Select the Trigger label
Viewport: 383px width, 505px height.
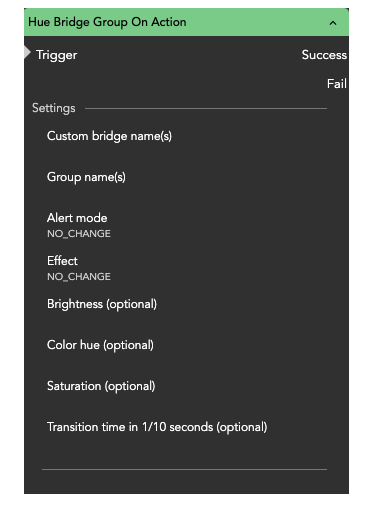coord(57,55)
